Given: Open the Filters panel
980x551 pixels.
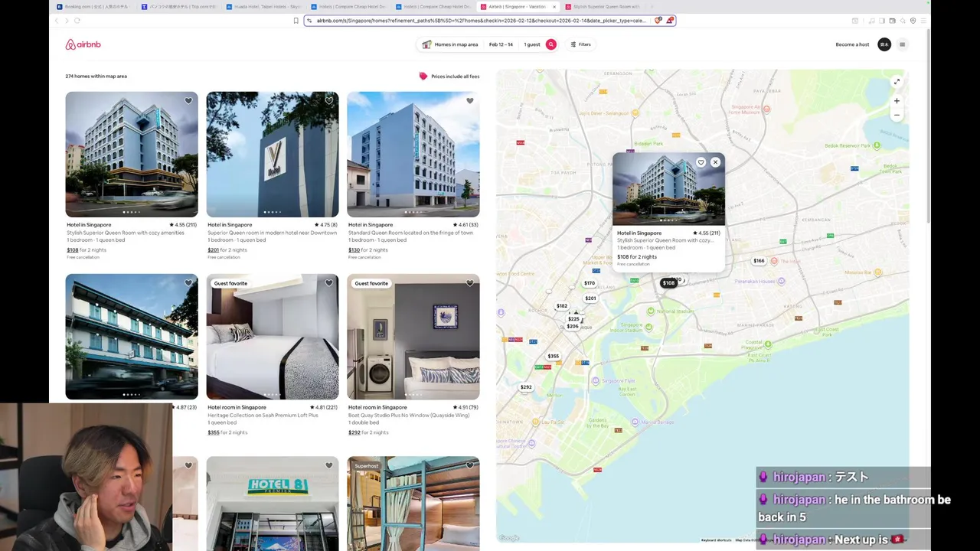Looking at the screenshot, I should [x=580, y=44].
